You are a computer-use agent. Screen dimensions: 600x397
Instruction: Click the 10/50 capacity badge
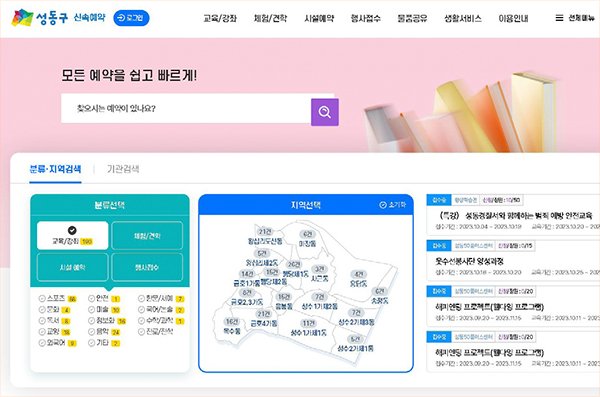[501, 200]
